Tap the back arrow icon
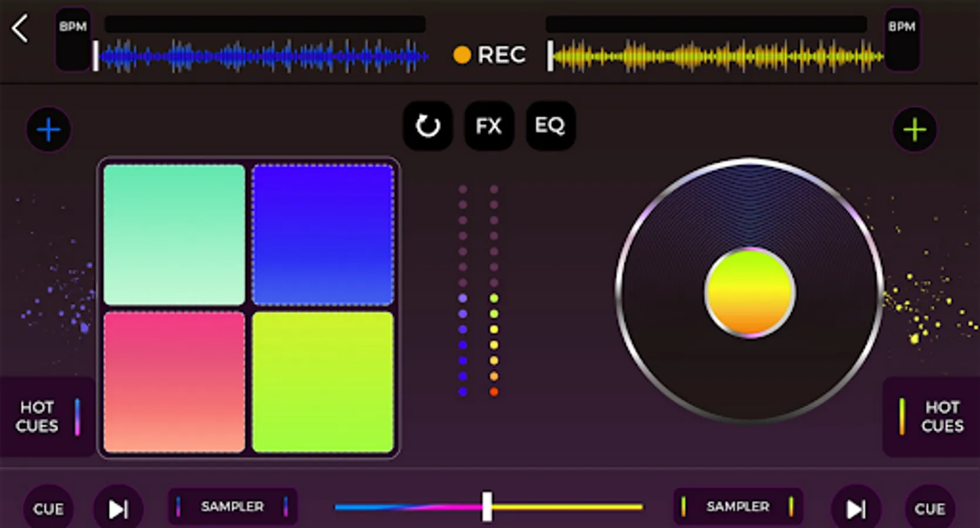This screenshot has height=528, width=980. pos(20,29)
